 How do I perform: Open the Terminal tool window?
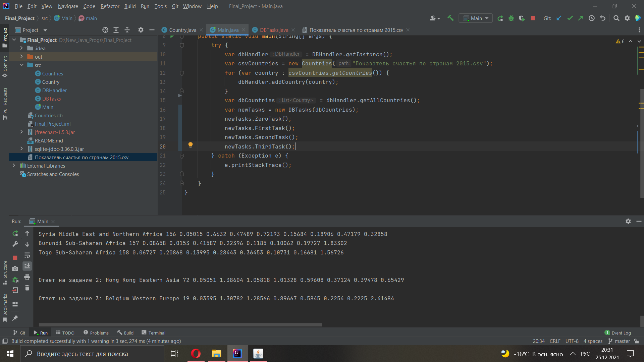pos(153,333)
